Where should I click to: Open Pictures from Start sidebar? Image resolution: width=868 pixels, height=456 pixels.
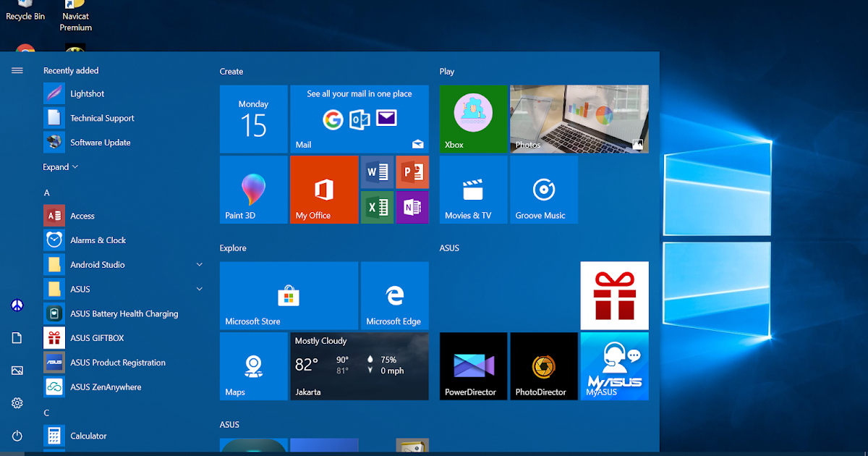(x=17, y=371)
